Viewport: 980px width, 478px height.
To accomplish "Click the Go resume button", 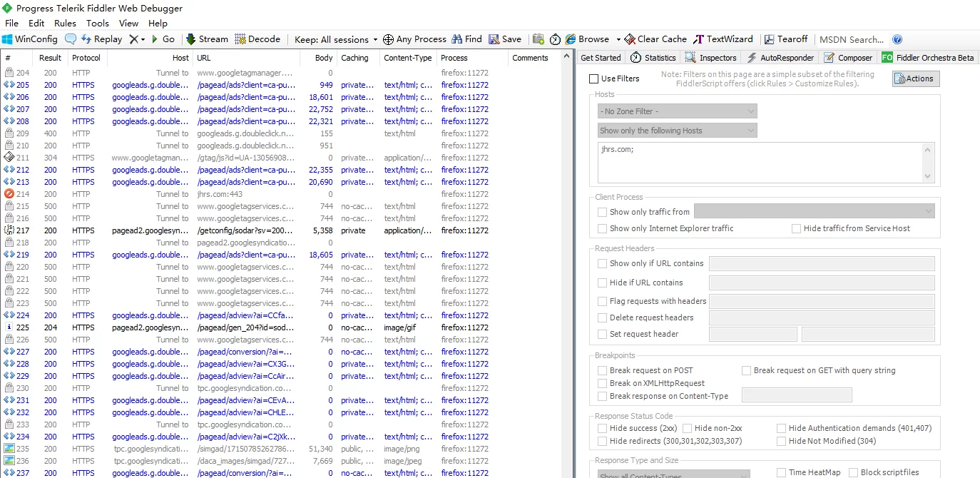I will pyautogui.click(x=163, y=39).
